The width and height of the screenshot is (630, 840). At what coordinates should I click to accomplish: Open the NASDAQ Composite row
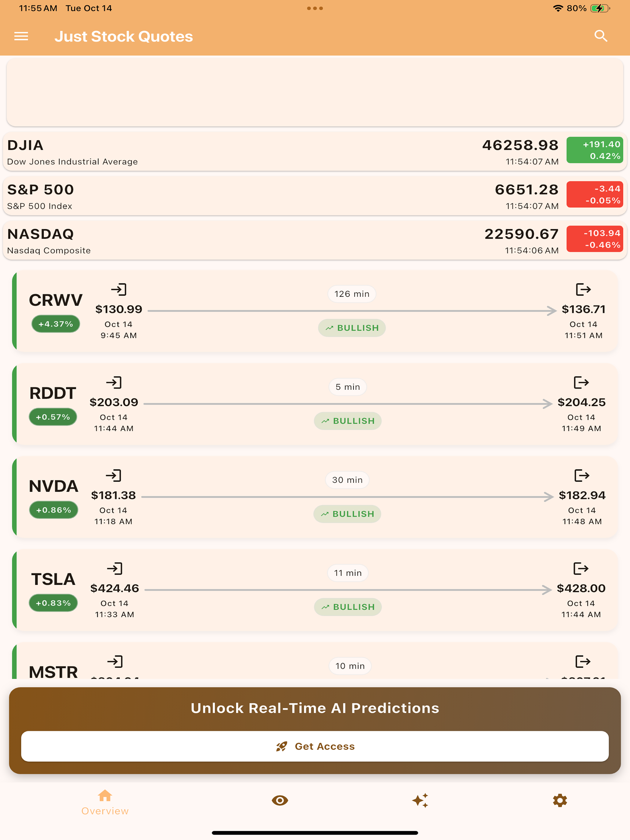(x=315, y=241)
